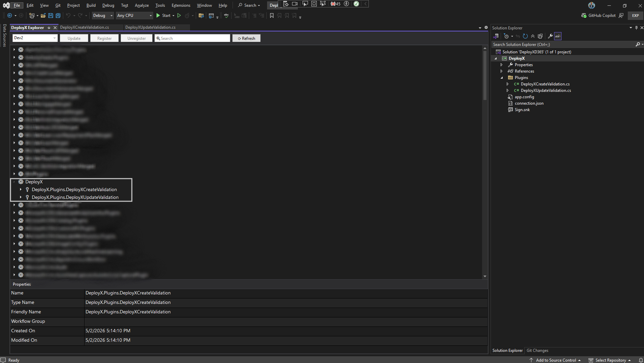Open the Any CPU platform dropdown
This screenshot has height=363, width=644.
tap(135, 16)
